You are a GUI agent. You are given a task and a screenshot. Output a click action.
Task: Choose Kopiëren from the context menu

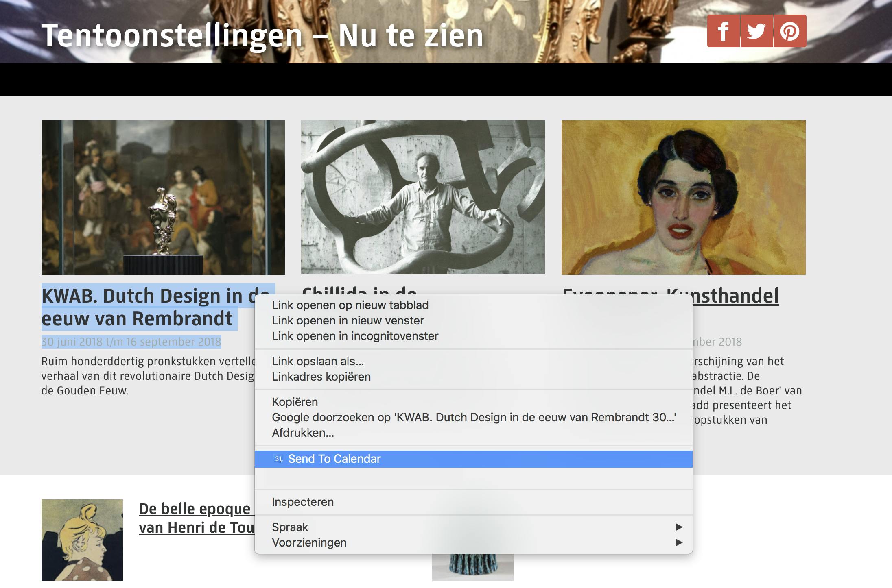point(295,402)
